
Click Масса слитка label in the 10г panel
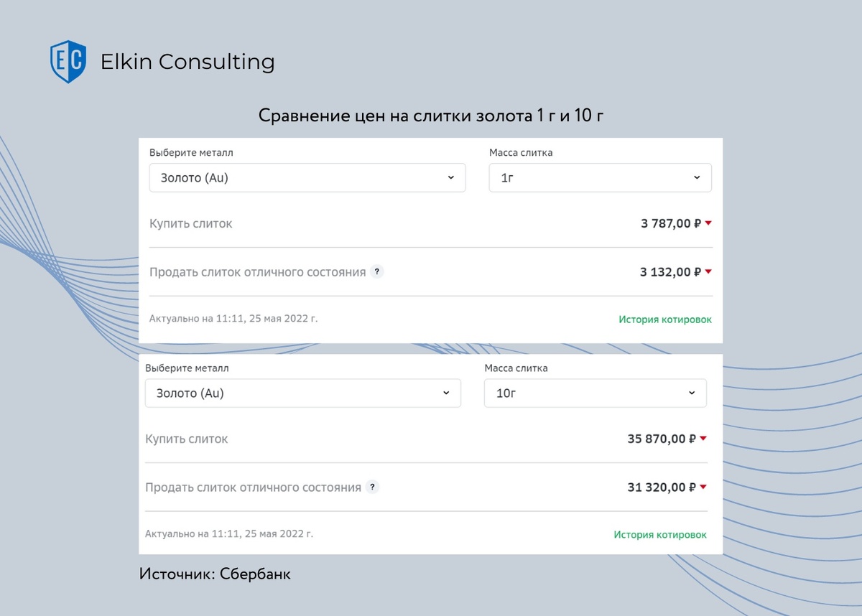(516, 368)
